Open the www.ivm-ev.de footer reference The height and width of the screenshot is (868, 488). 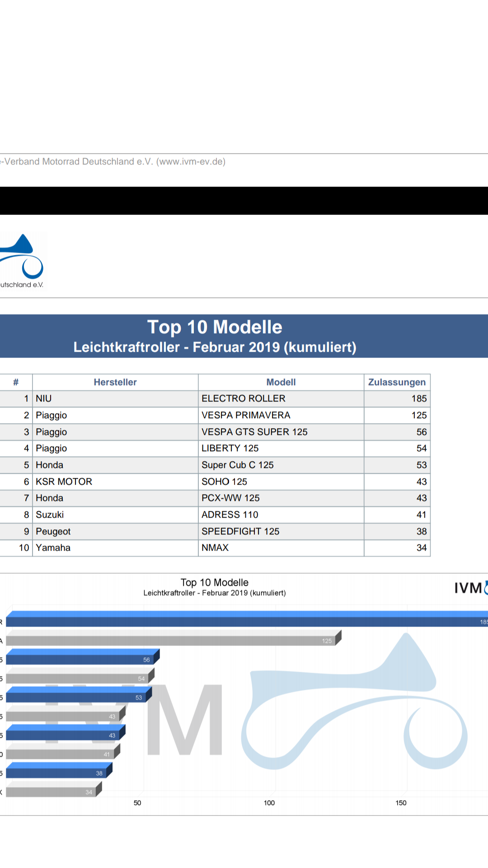(191, 161)
